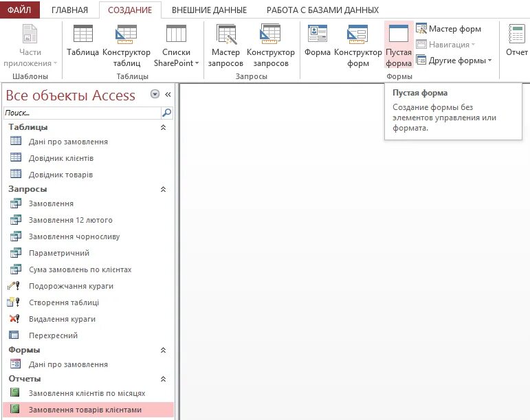Click the Подорожчання кураги update query icon
The image size is (530, 420).
[x=14, y=286]
